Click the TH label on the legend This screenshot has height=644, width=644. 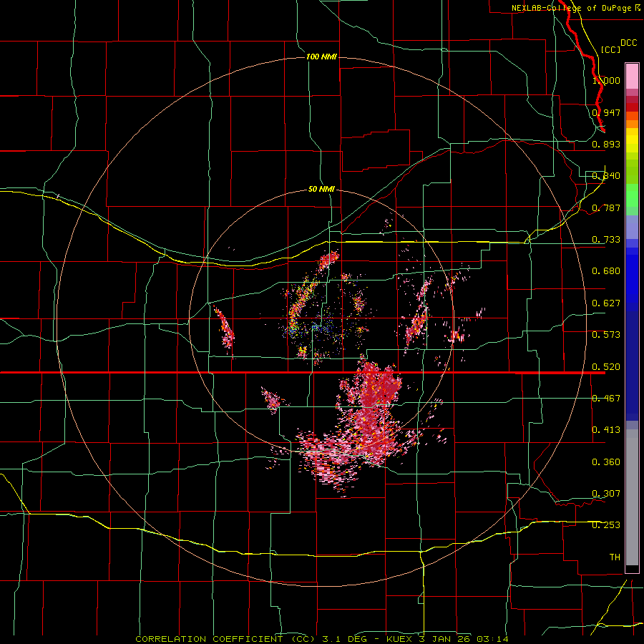pyautogui.click(x=615, y=557)
